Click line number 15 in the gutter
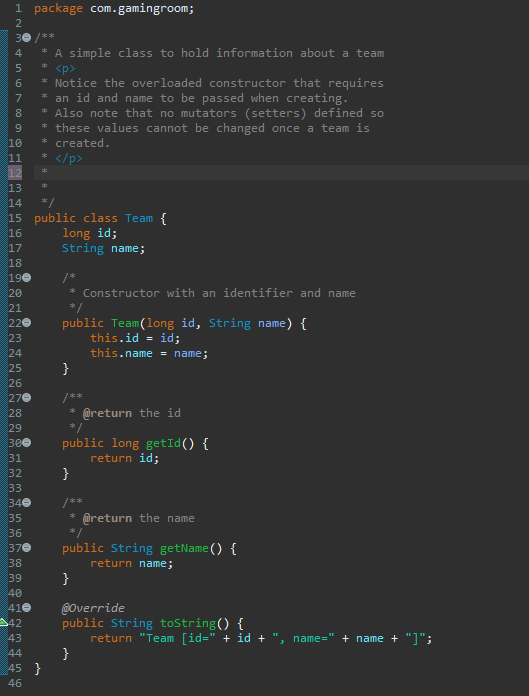 pyautogui.click(x=15, y=218)
